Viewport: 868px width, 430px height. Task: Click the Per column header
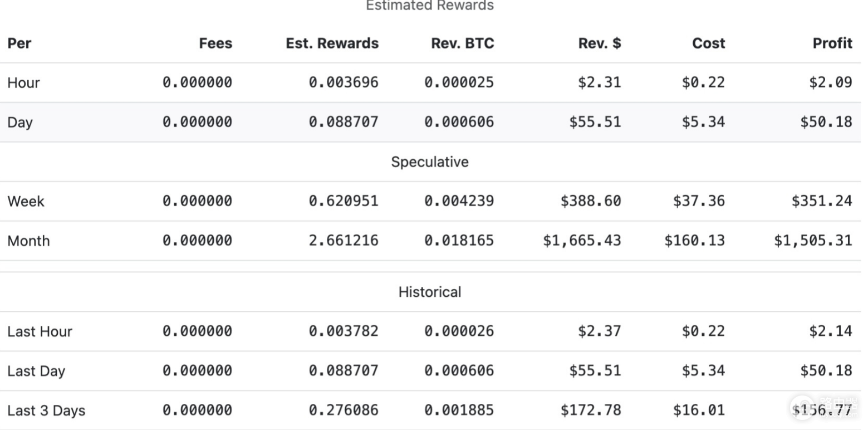19,43
